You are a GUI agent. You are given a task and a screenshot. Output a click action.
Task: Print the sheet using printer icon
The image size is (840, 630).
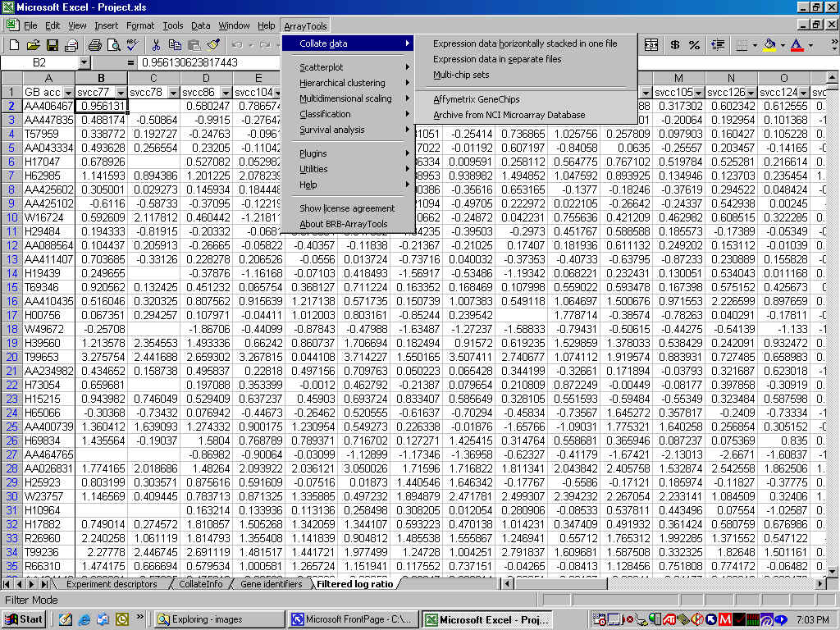pyautogui.click(x=95, y=45)
